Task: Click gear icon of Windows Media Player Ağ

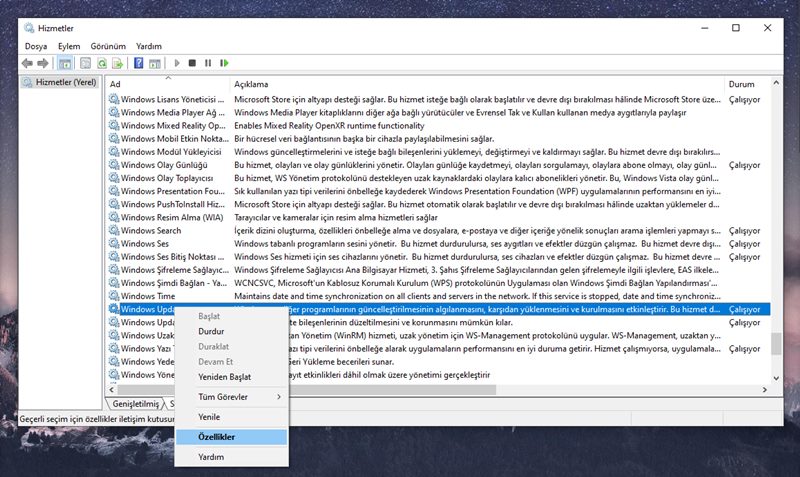Action: click(x=114, y=112)
